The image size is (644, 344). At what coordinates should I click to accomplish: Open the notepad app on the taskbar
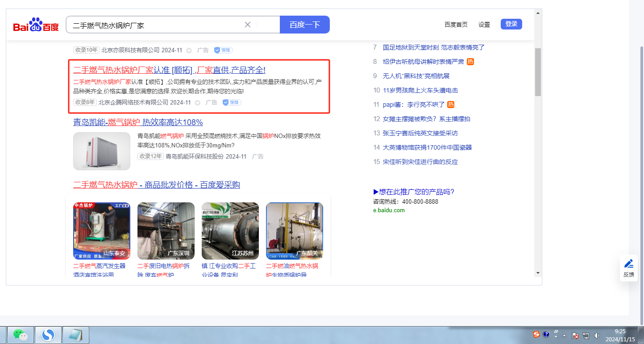click(x=76, y=335)
